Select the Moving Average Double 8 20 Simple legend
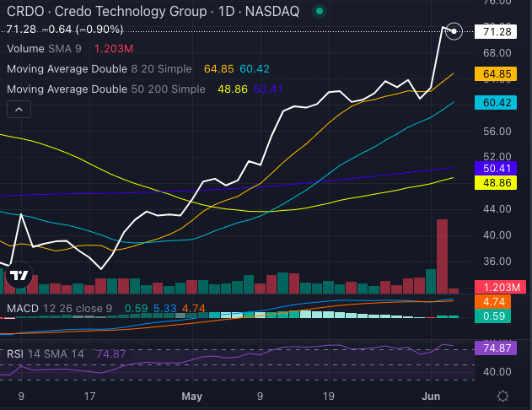 (99, 69)
